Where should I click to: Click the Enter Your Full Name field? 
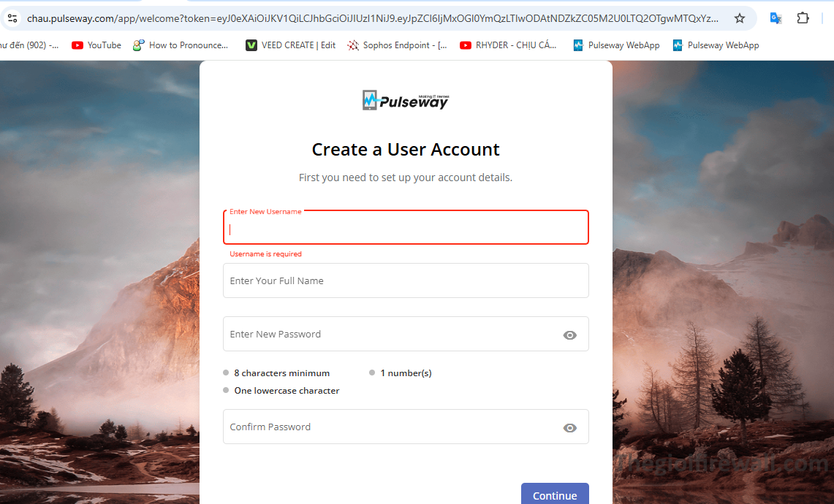click(406, 280)
